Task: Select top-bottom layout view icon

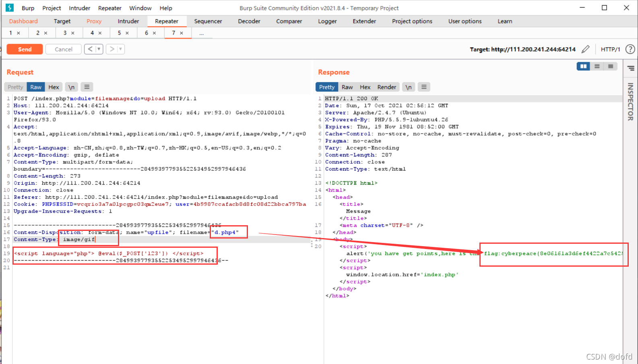Action: click(x=597, y=66)
